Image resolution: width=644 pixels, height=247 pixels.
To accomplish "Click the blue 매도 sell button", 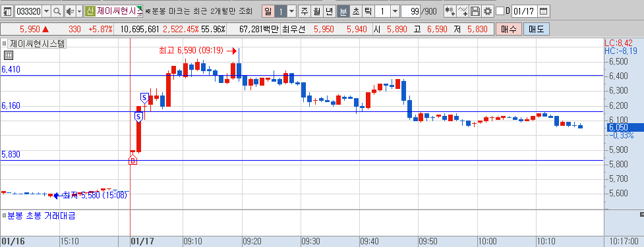I will (x=537, y=29).
